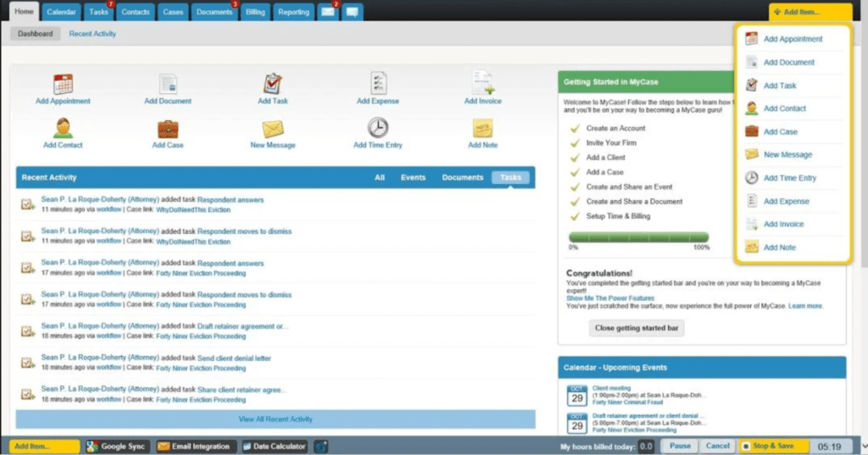Filter recent activity by Events

[413, 178]
